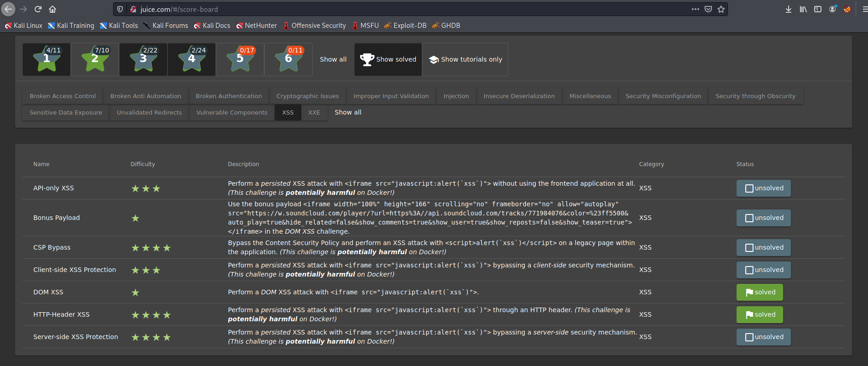Select Security Misconfiguration category
Image resolution: width=868 pixels, height=366 pixels.
click(664, 96)
